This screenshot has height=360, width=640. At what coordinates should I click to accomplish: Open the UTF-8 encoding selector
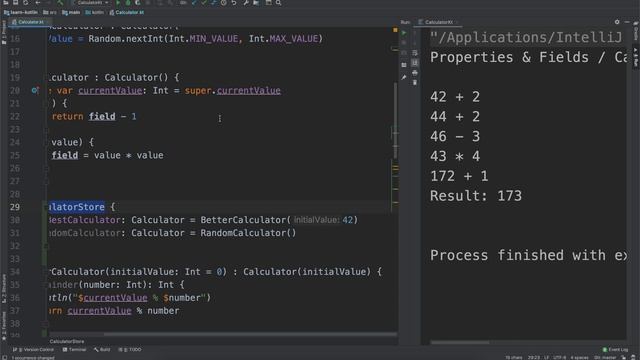click(x=560, y=358)
